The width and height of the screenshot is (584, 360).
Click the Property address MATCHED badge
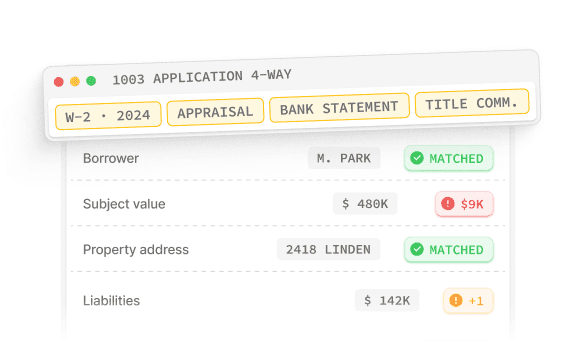coord(449,250)
